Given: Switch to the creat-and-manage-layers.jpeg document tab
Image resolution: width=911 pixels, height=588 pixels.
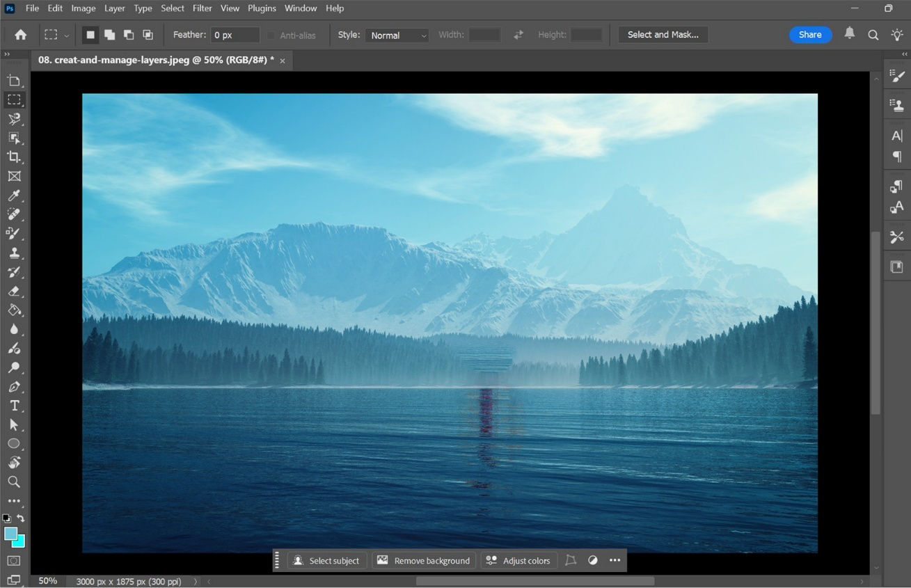Looking at the screenshot, I should pyautogui.click(x=153, y=60).
